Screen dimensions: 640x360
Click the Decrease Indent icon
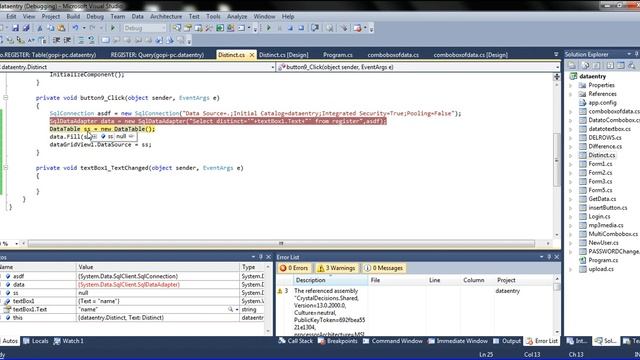click(56, 40)
